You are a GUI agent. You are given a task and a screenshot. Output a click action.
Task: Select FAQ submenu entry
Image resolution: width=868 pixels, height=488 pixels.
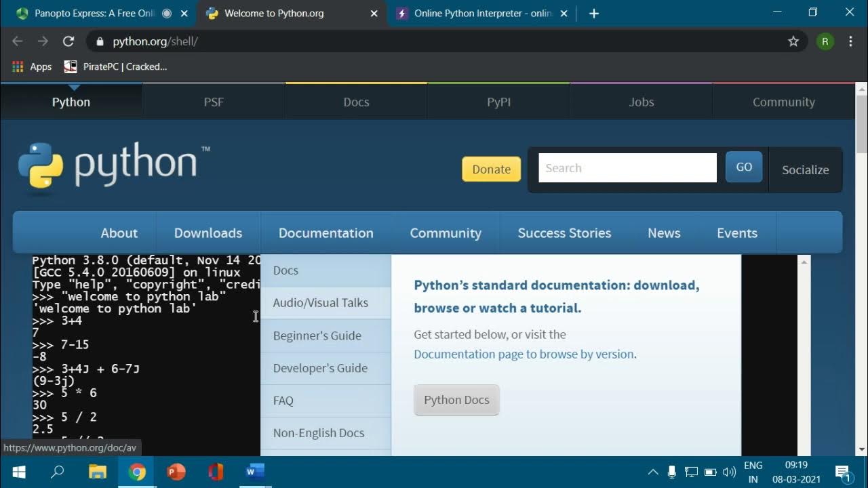[x=325, y=401]
